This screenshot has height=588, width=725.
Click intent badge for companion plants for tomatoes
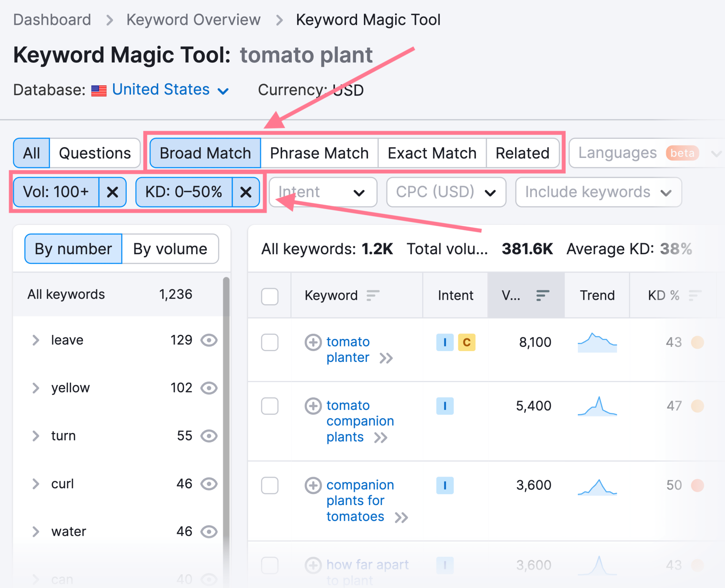(x=445, y=485)
